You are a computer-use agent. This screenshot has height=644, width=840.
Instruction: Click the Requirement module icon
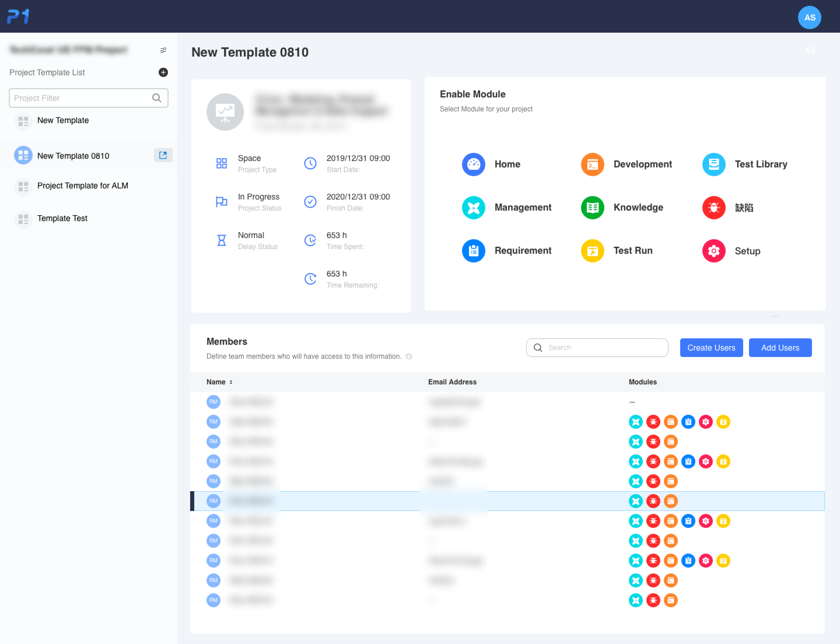click(x=473, y=251)
